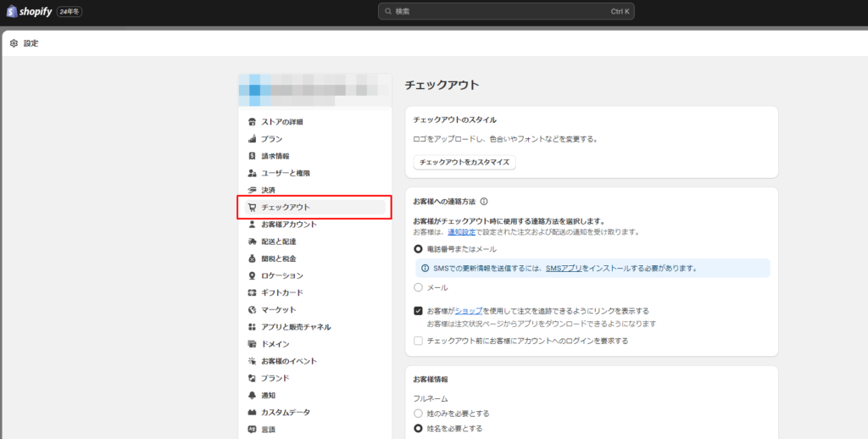Click the ギフトカード gift card icon
Screen dimensions: 868x439
(x=252, y=292)
